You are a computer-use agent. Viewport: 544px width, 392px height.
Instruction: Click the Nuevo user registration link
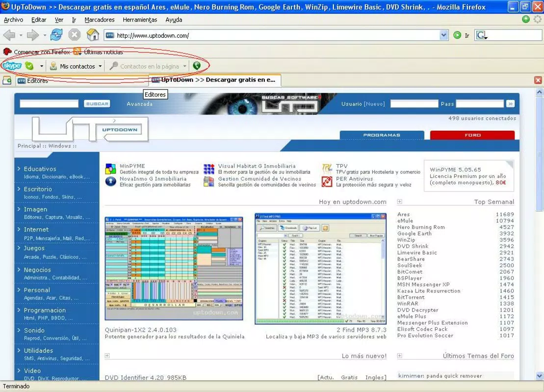(374, 103)
